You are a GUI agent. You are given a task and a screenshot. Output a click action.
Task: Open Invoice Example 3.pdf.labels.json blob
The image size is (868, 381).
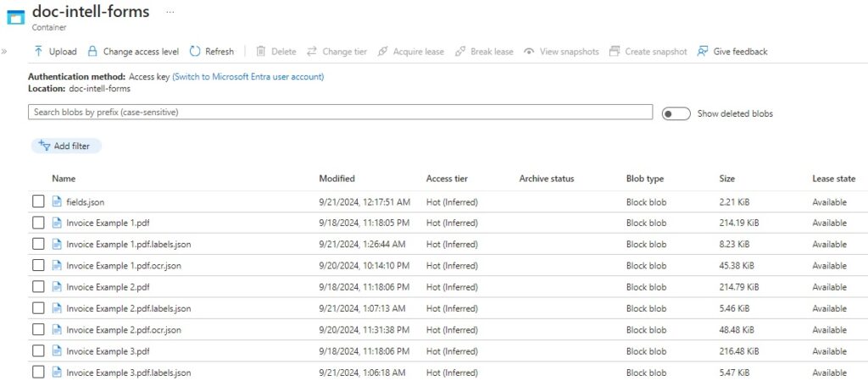click(129, 373)
